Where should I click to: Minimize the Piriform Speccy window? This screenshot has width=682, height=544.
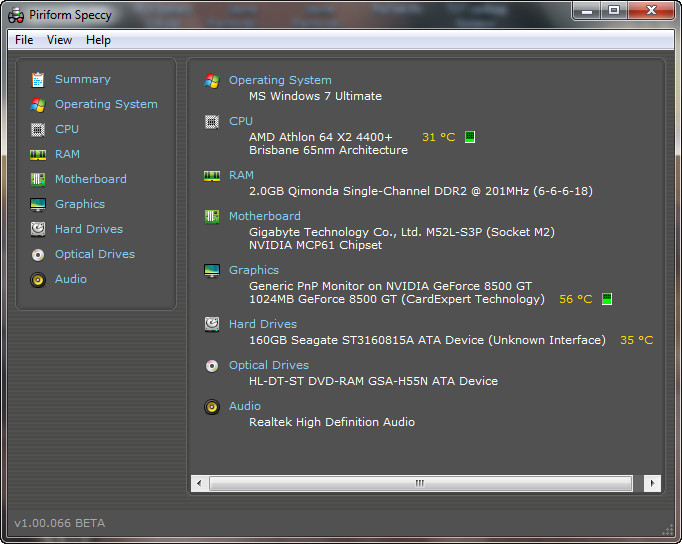[x=587, y=10]
